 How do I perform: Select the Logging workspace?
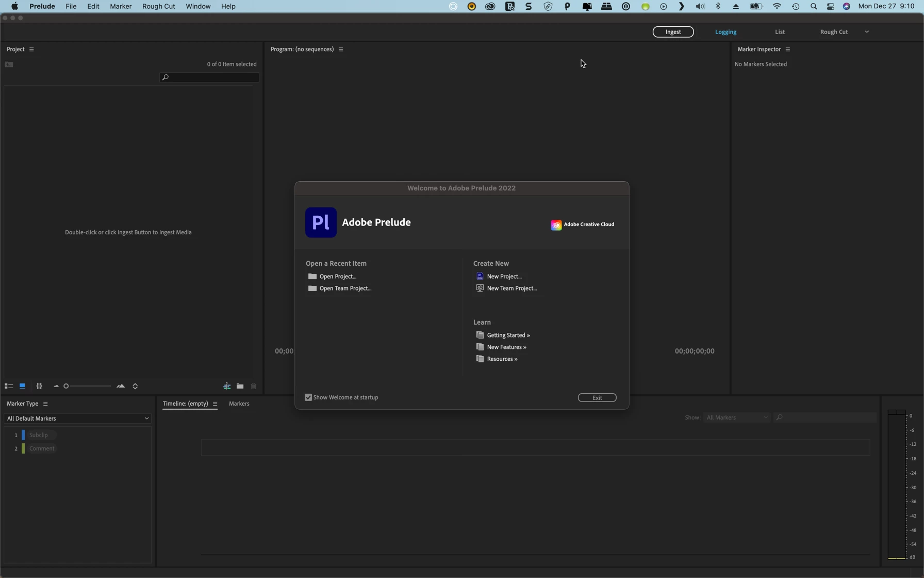(x=725, y=32)
